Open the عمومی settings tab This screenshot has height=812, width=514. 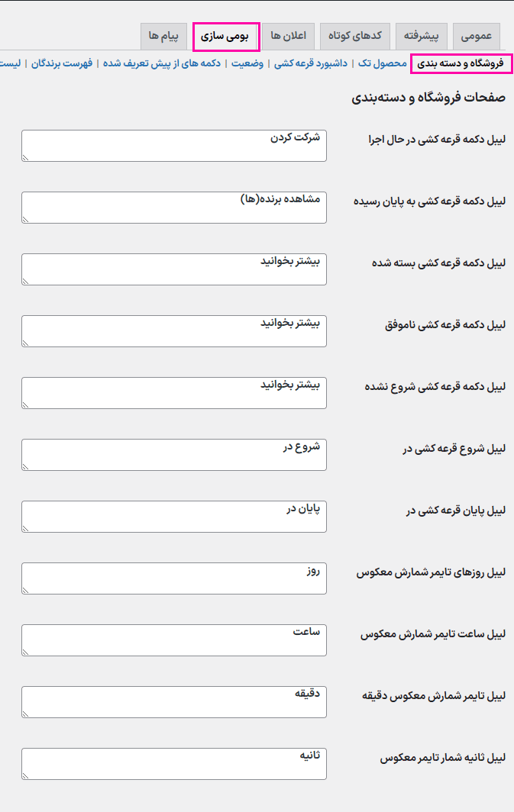coord(477,36)
